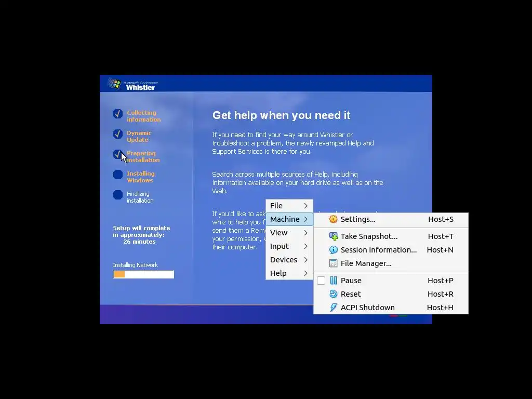Click the Host+H shortcut label

click(x=440, y=308)
